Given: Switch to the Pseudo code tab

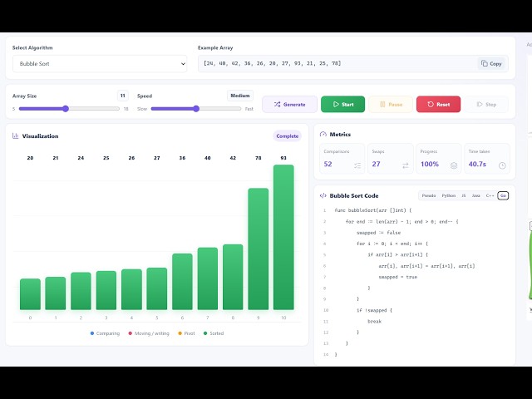Looking at the screenshot, I should (429, 196).
